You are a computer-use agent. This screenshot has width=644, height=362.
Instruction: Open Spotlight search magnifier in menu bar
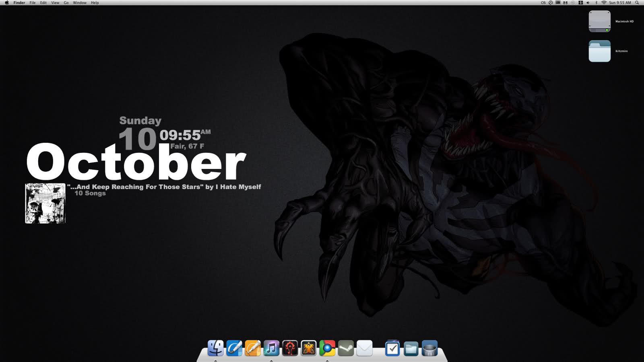tap(637, 3)
